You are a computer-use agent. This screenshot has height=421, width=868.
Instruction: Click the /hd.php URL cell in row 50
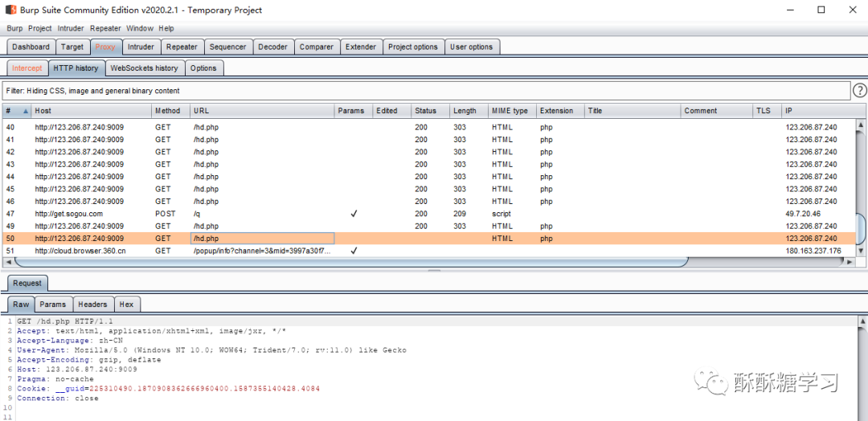click(x=262, y=239)
